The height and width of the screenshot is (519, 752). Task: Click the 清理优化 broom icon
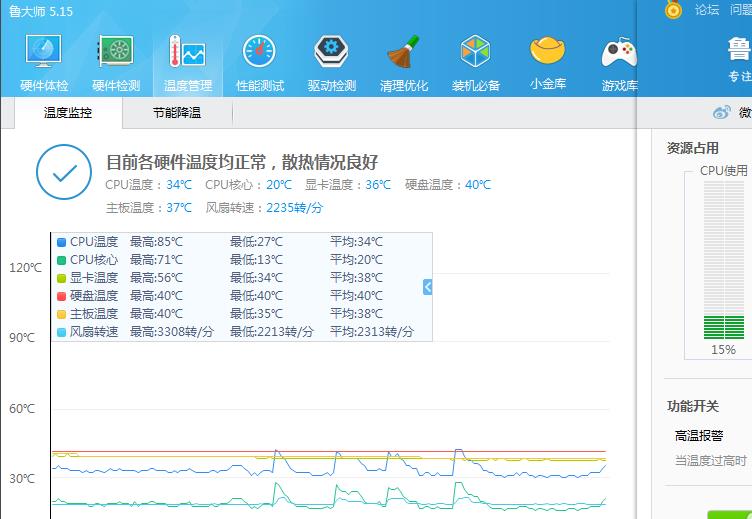(x=404, y=53)
